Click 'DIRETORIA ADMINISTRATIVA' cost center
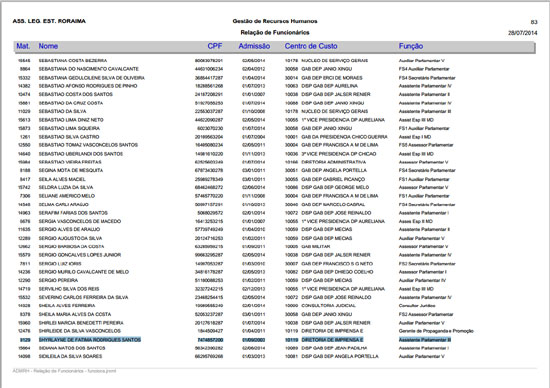 [x=334, y=162]
